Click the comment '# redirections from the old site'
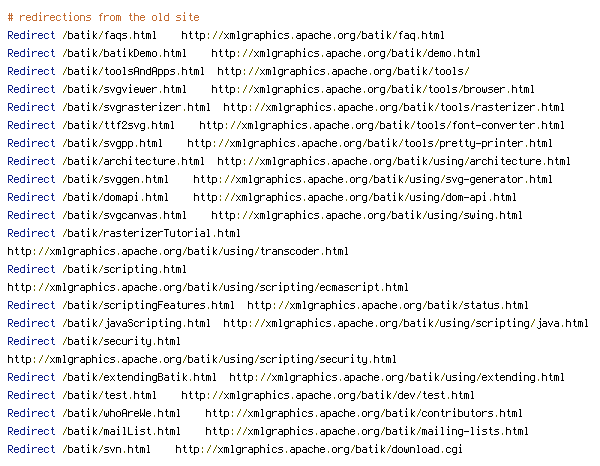The width and height of the screenshot is (600, 466). click(x=103, y=17)
